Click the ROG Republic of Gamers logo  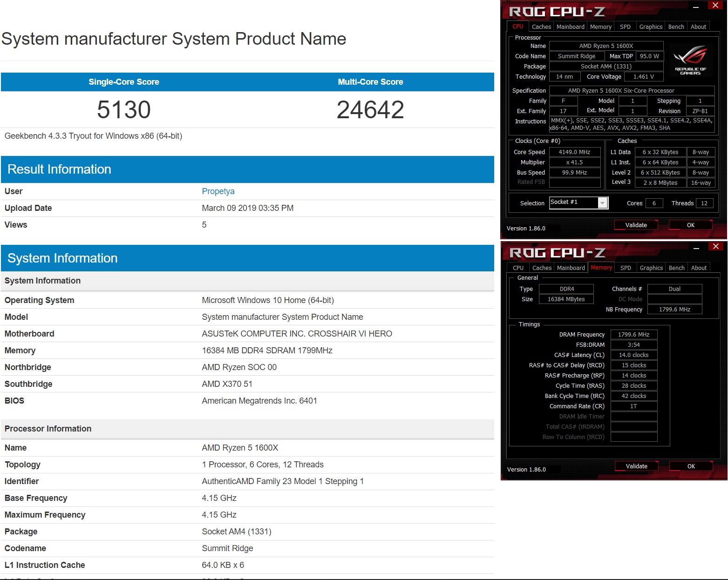click(690, 60)
